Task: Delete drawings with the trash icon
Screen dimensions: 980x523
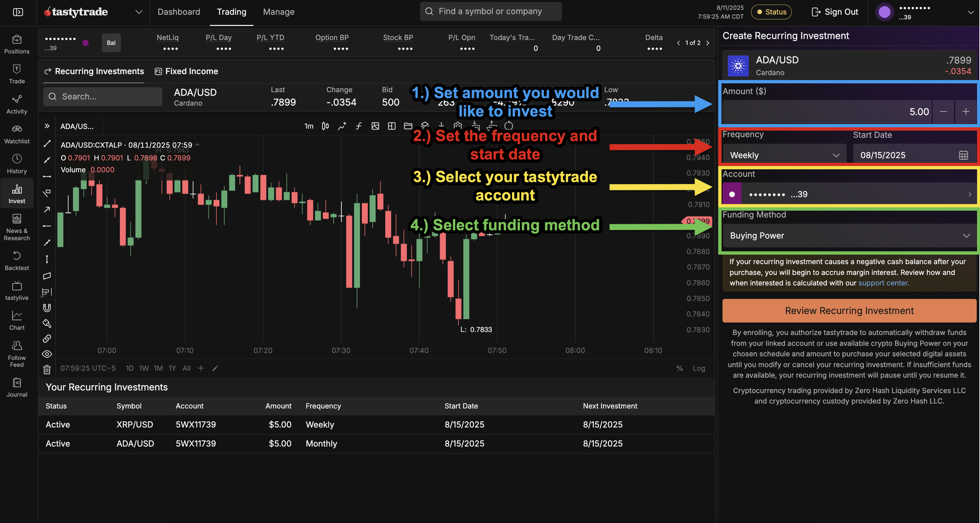Action: [47, 369]
